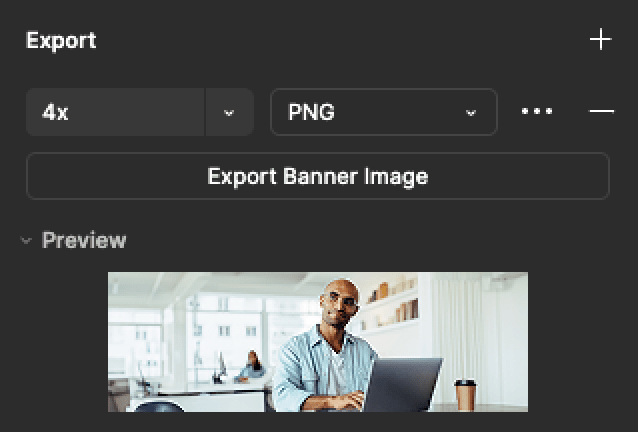
Task: Remove the export setting with minus icon
Action: 601,112
